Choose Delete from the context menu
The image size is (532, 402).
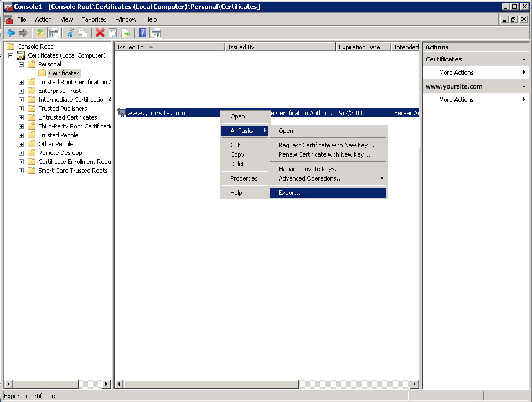(245, 164)
